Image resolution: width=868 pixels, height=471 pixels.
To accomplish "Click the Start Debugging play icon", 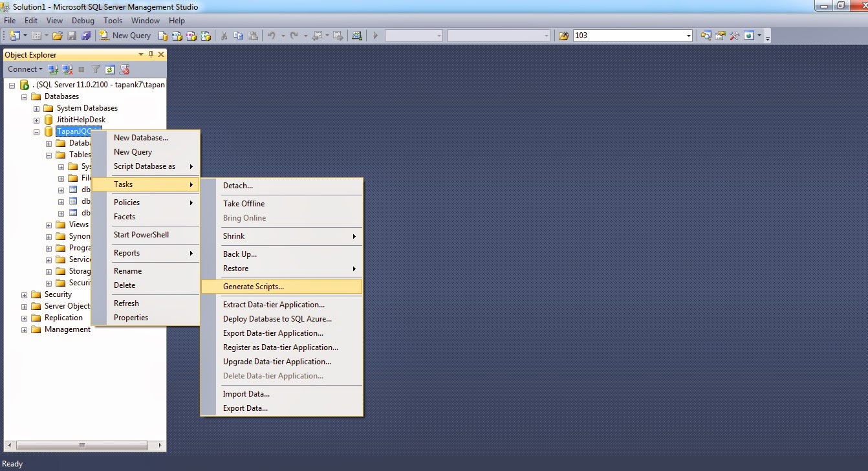I will [x=375, y=36].
